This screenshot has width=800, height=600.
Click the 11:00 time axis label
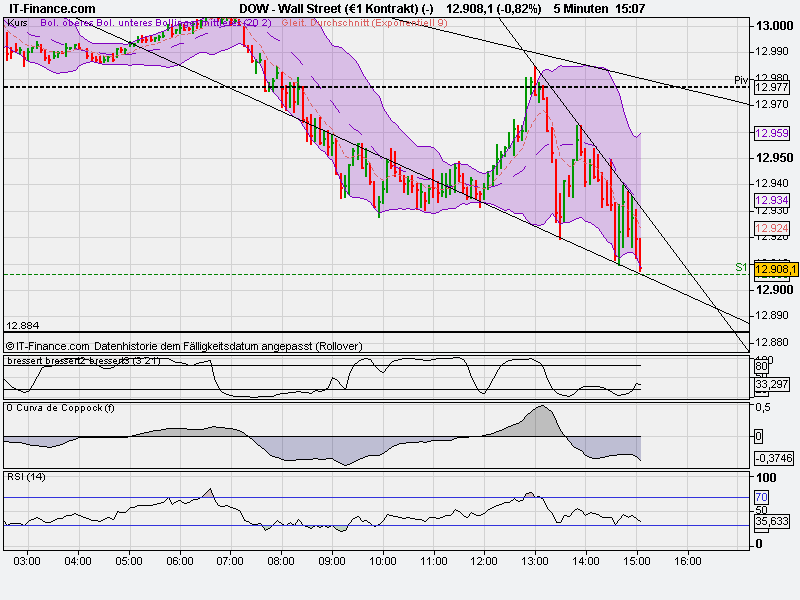(x=434, y=561)
